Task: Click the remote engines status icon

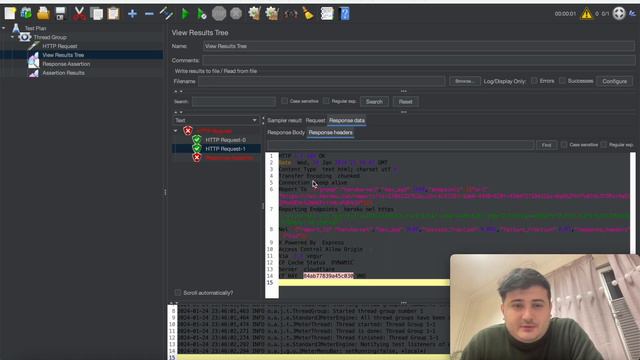Action: [x=619, y=13]
